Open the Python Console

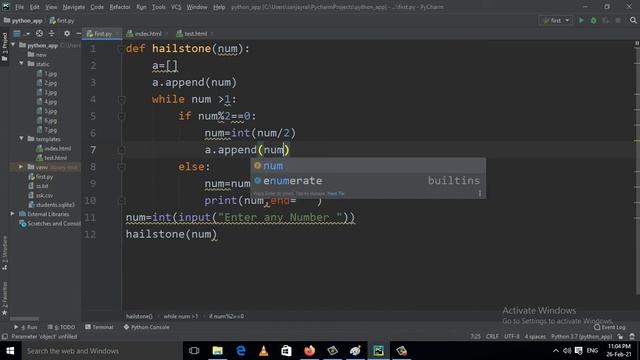147,327
